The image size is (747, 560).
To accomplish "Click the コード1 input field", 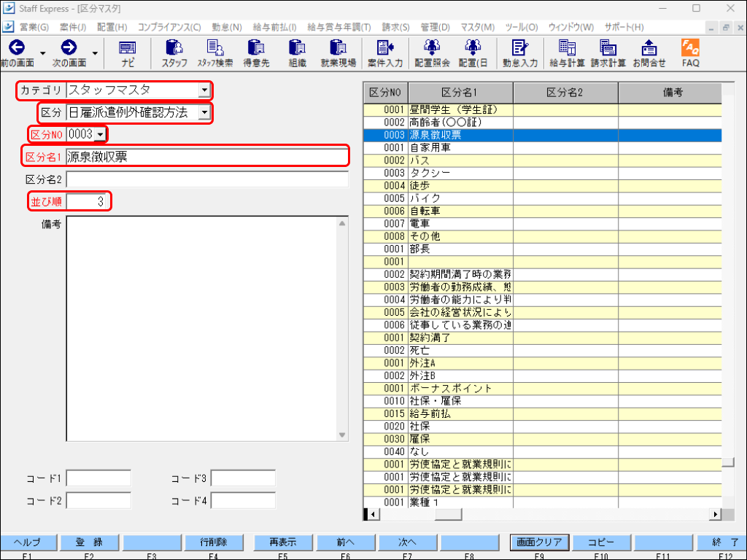I will pyautogui.click(x=98, y=478).
